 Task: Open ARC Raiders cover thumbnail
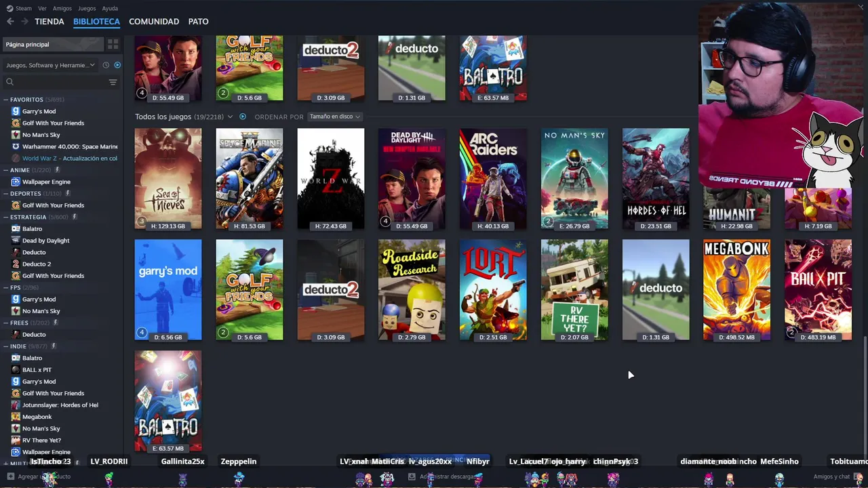(493, 179)
